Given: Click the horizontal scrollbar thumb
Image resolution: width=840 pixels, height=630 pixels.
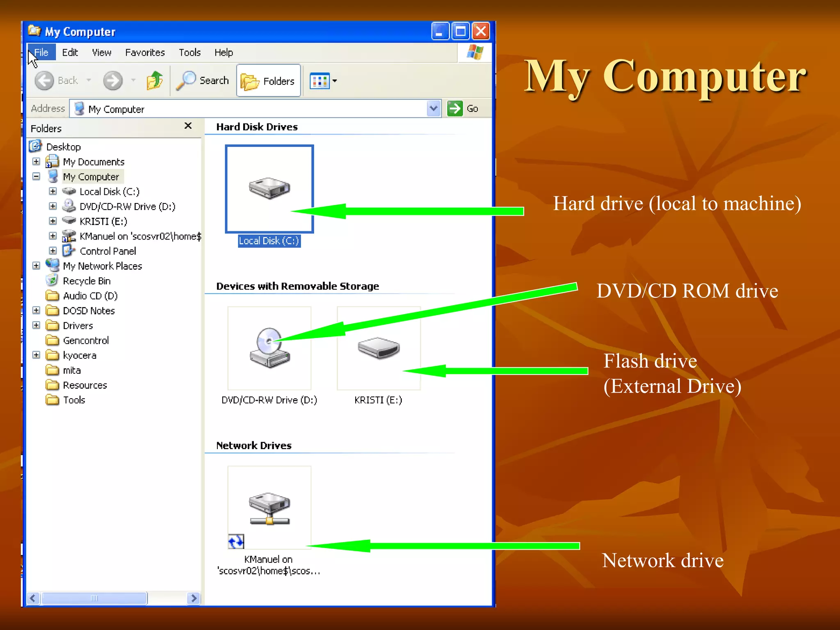Looking at the screenshot, I should coord(94,598).
